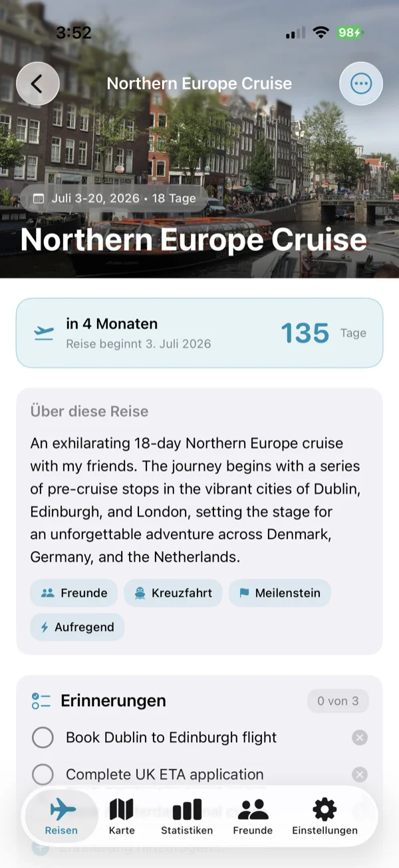Select the Meilenstein flag tag
The height and width of the screenshot is (868, 399).
click(x=279, y=593)
